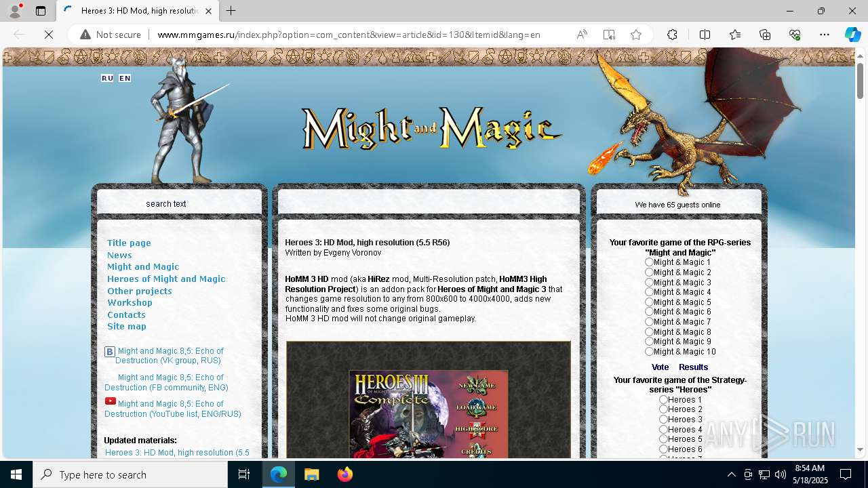
Task: Open the Title page menu item
Action: tap(129, 243)
